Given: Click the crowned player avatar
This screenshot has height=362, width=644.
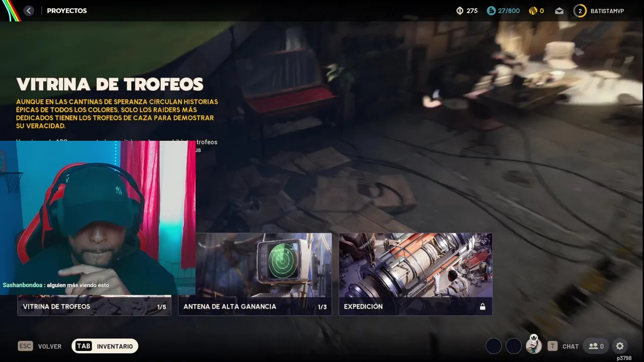Looking at the screenshot, I should [x=534, y=345].
